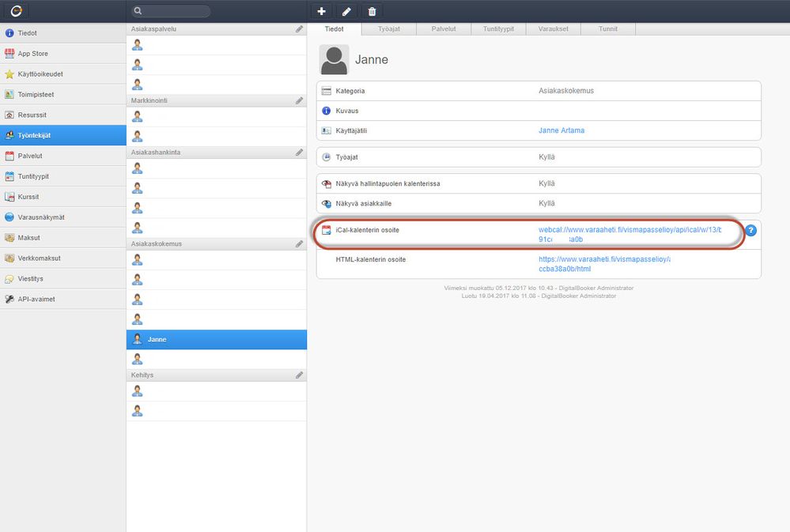Open Käyttöoikeudet in the sidebar
Image resolution: width=790 pixels, height=532 pixels.
(x=63, y=74)
